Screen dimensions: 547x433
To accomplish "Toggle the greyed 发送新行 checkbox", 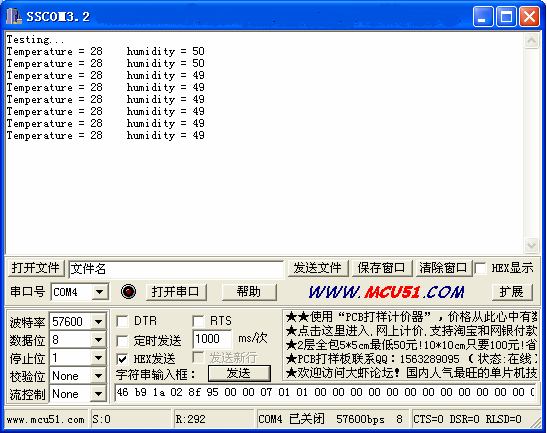I will point(198,357).
